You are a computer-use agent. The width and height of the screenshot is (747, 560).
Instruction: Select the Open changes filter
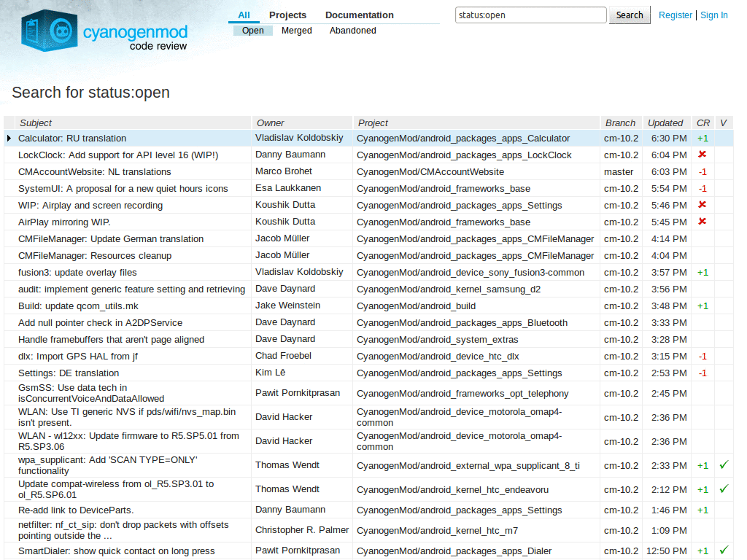[252, 31]
